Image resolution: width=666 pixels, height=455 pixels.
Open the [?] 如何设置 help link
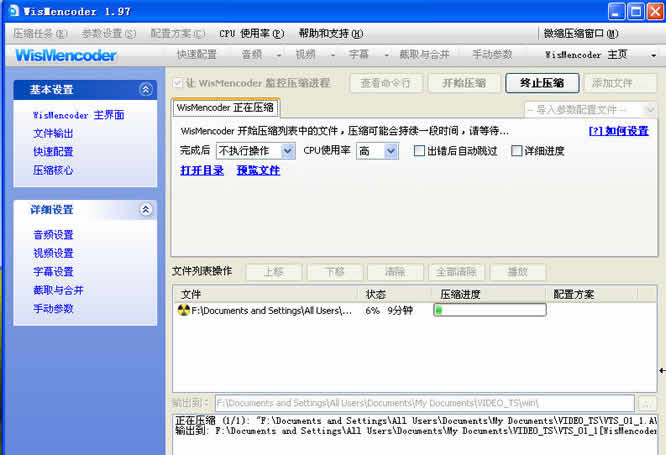coord(618,131)
